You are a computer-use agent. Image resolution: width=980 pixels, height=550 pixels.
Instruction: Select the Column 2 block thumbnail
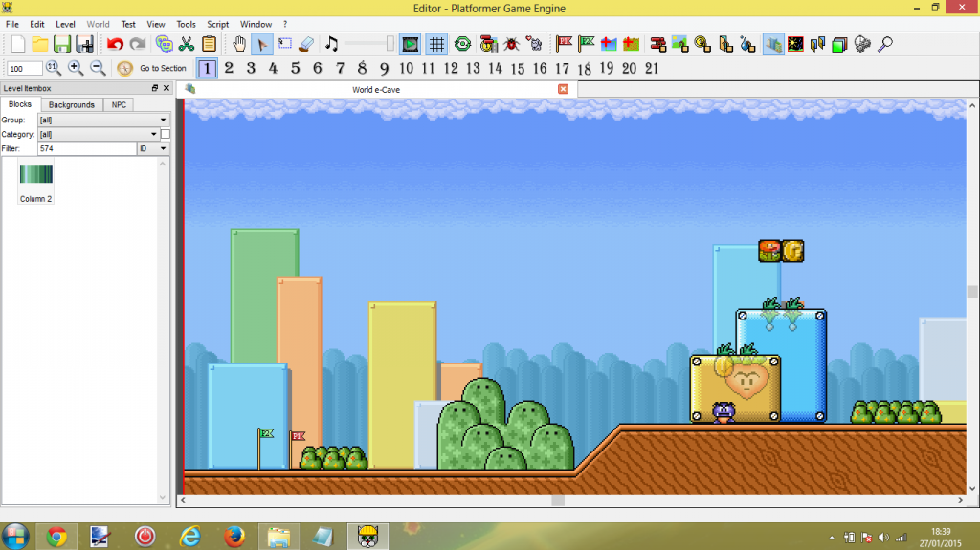pos(35,183)
